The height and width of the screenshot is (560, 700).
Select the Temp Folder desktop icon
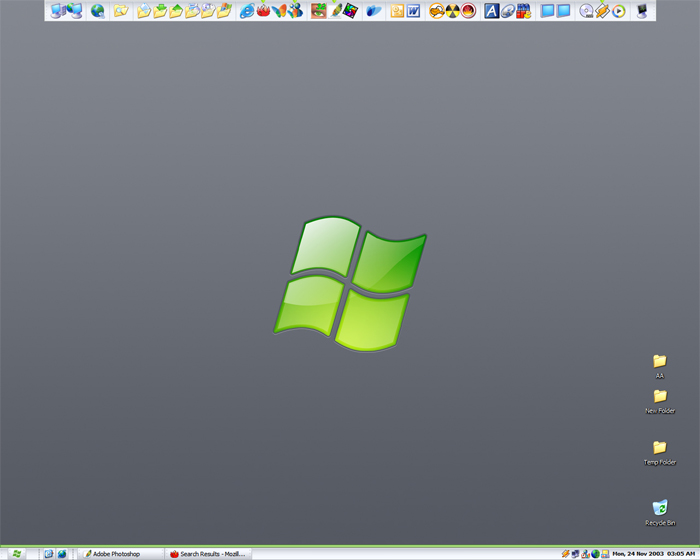660,453
